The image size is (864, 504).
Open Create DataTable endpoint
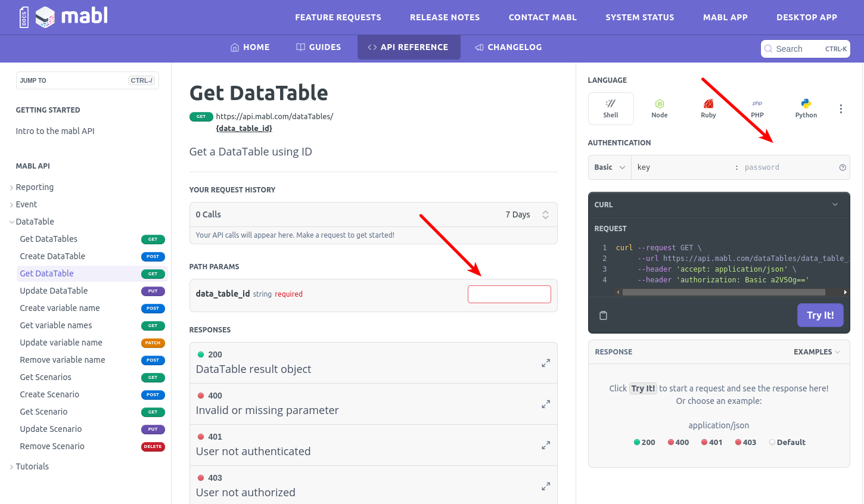tap(92, 256)
